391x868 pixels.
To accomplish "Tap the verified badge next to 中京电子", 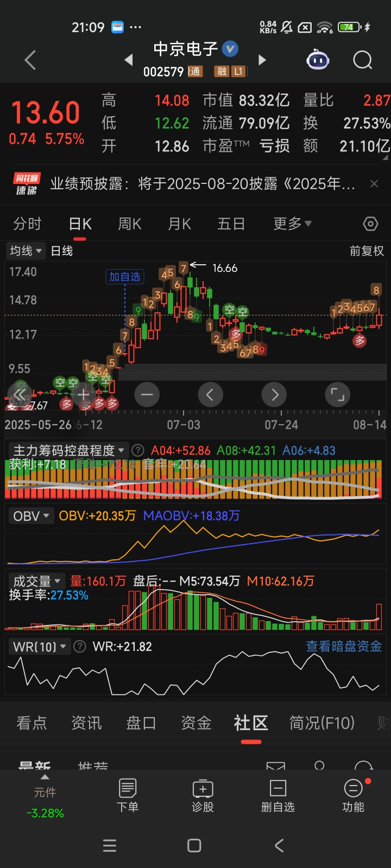I will (x=230, y=49).
